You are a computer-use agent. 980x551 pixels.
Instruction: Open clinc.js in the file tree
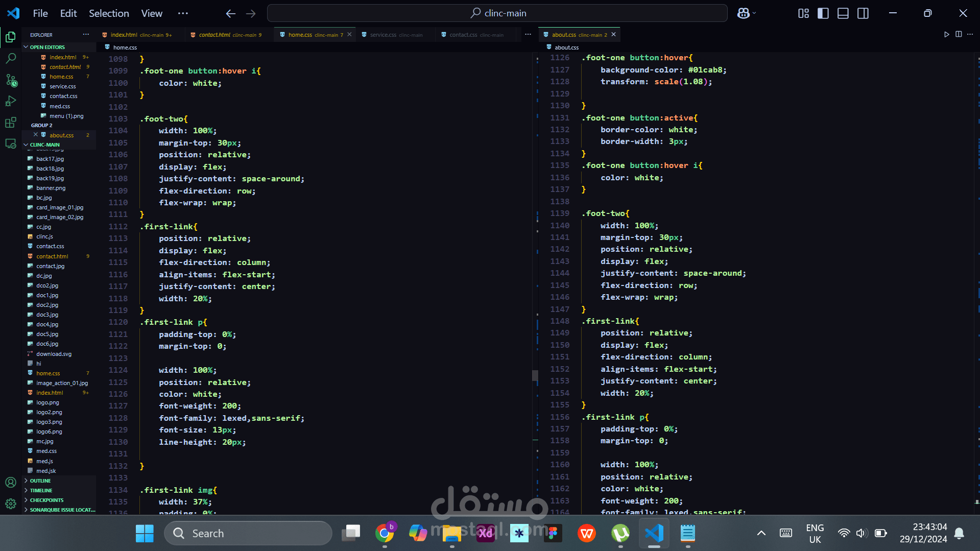tap(44, 236)
